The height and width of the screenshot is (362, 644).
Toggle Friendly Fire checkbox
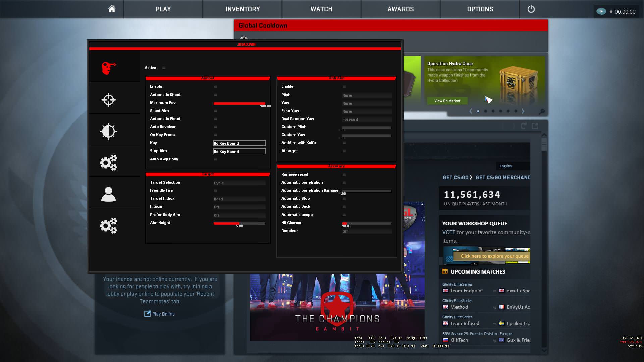(x=215, y=191)
